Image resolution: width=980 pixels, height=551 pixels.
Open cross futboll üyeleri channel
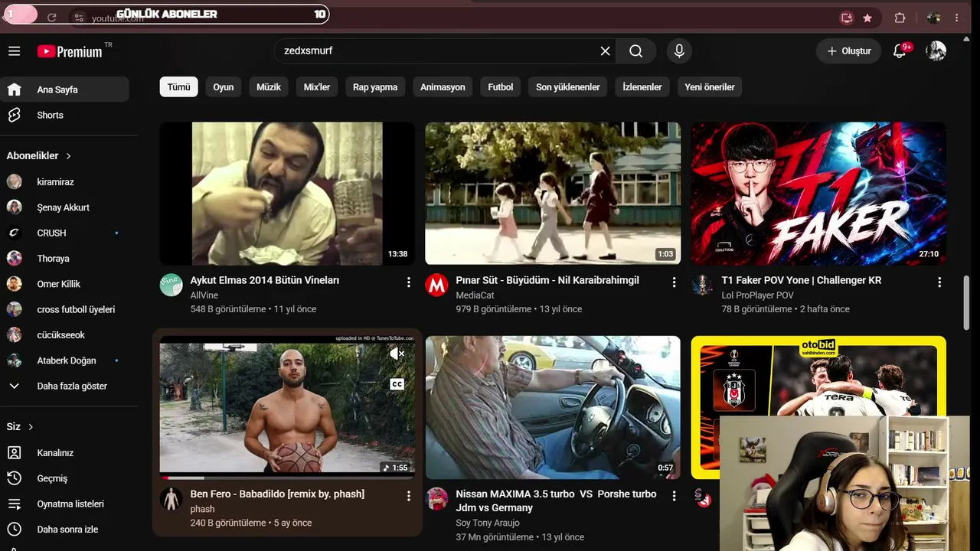[64, 309]
